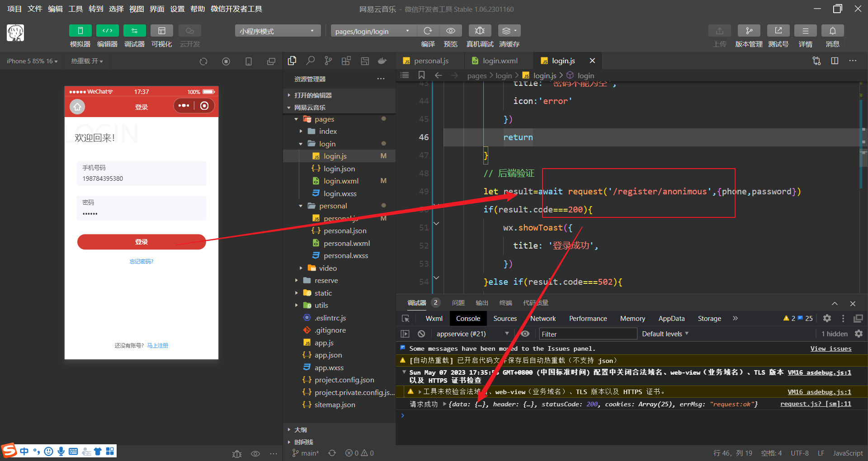Open the test account (测试号) icon
Image resolution: width=868 pixels, height=461 pixels.
tap(778, 31)
